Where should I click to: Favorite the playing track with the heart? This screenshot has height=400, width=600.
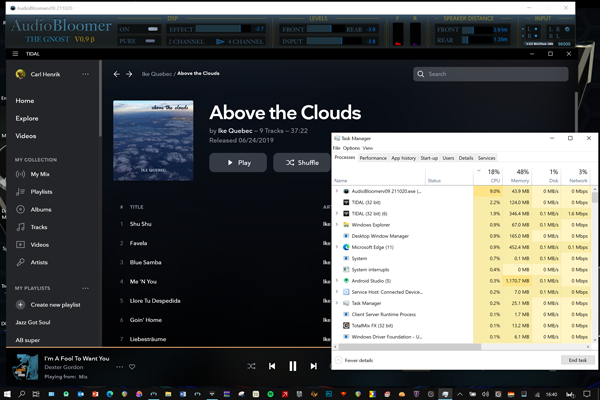[132, 367]
